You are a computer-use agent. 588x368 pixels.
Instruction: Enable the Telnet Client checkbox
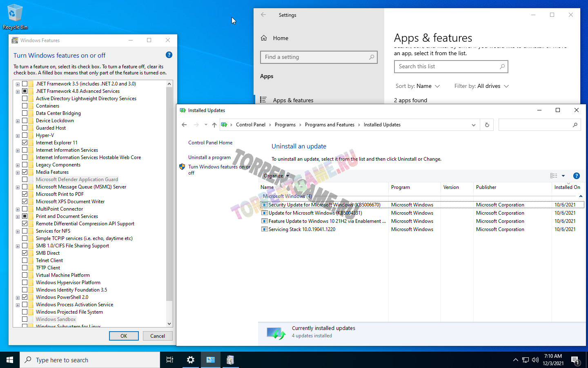pos(25,260)
